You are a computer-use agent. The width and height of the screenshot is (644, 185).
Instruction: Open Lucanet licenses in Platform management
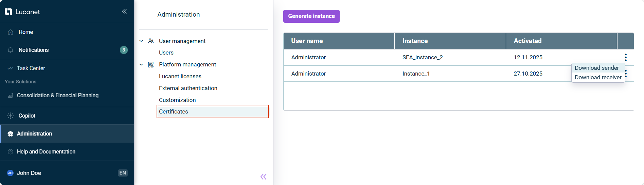[x=180, y=76]
